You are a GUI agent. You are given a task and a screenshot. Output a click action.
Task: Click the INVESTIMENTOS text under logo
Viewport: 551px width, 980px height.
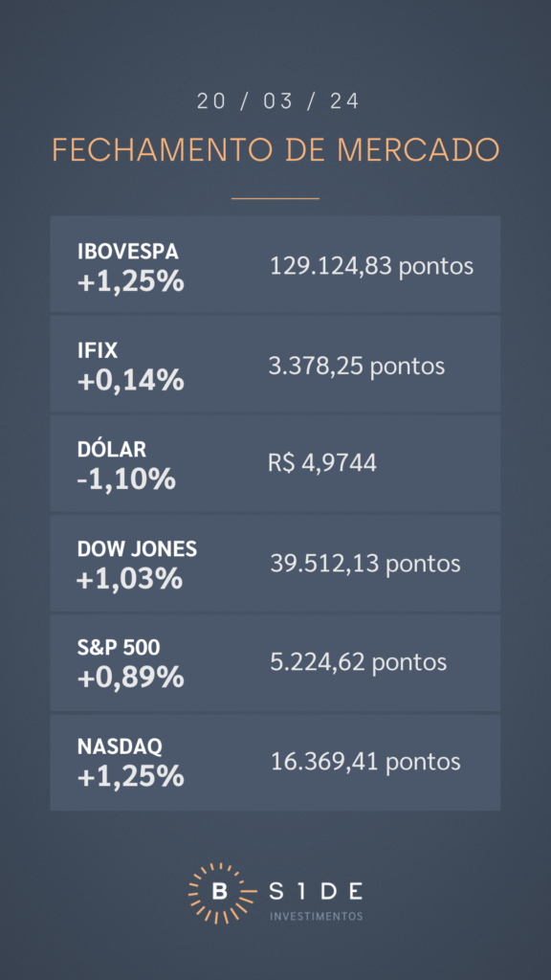[x=316, y=916]
